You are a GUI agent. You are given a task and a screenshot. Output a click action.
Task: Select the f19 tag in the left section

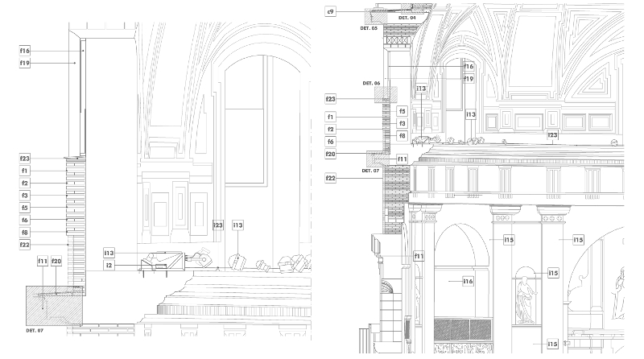coord(25,62)
